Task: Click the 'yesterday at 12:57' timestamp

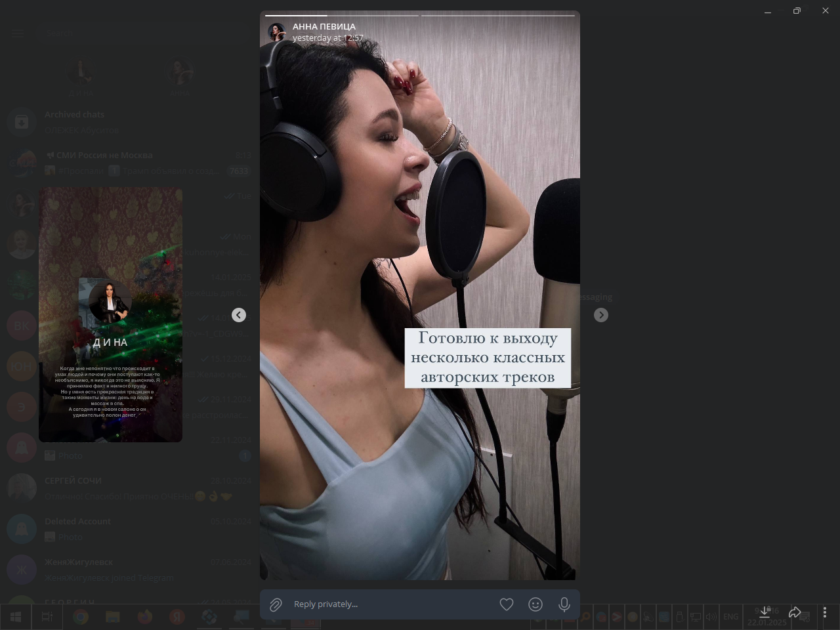Action: tap(327, 38)
